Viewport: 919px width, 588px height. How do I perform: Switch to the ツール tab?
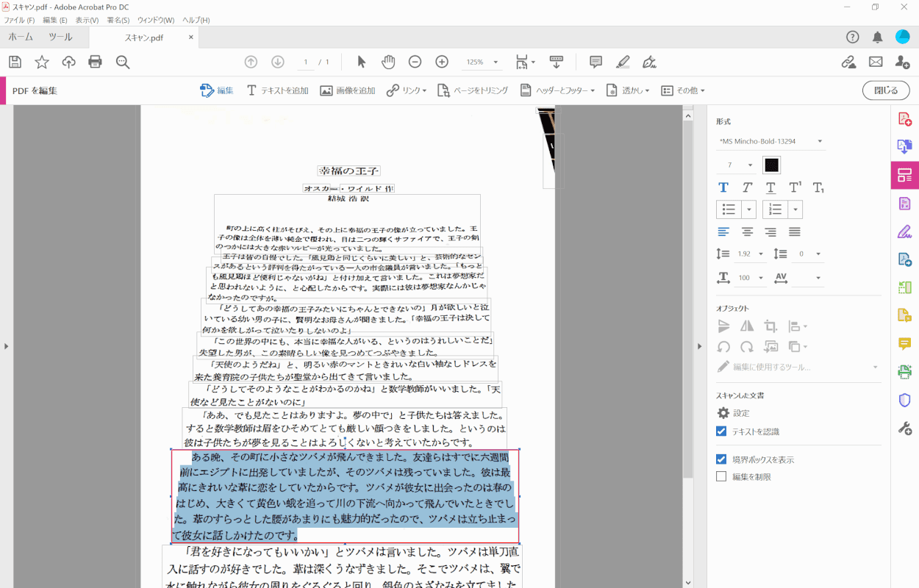point(60,37)
